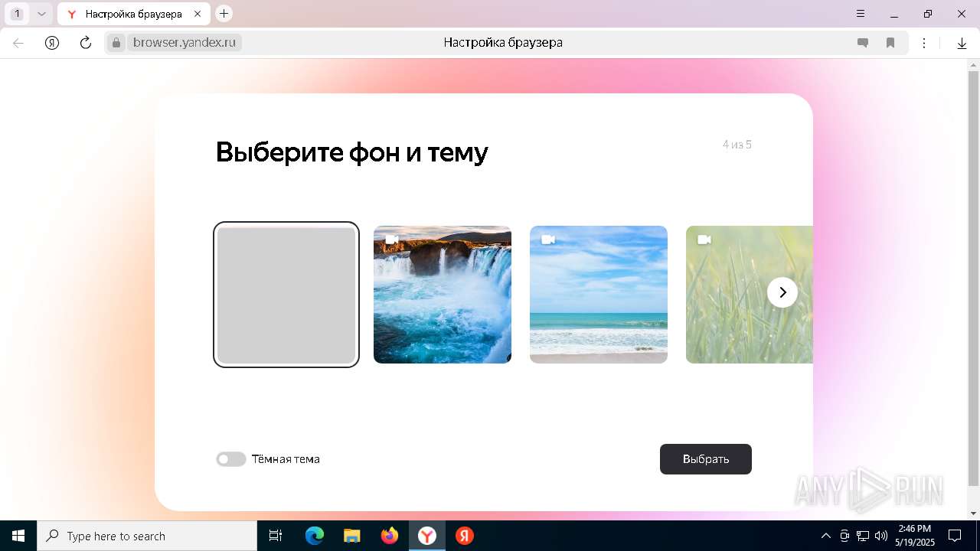Restore down the browser window
Image resolution: width=980 pixels, height=551 pixels.
click(x=928, y=14)
